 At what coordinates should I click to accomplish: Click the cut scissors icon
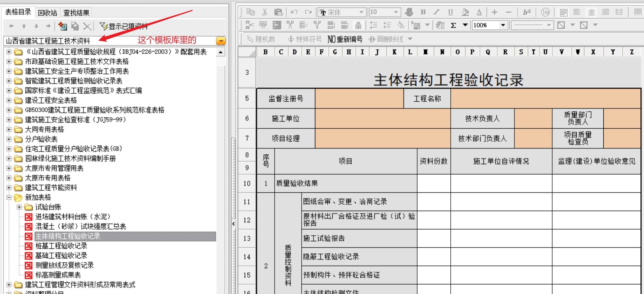pyautogui.click(x=265, y=12)
